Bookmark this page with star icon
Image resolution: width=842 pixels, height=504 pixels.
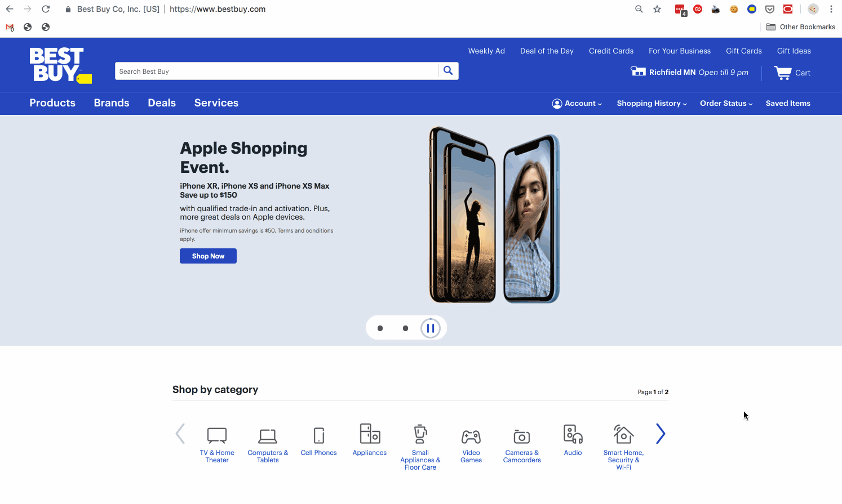[657, 9]
